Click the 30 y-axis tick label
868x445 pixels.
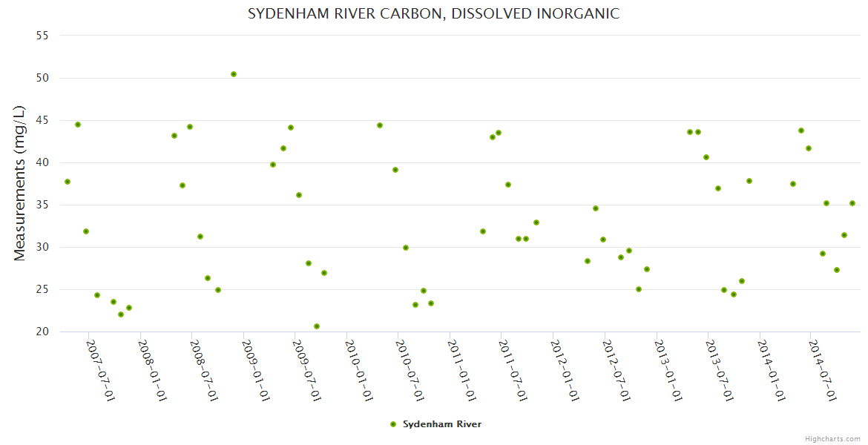point(42,247)
